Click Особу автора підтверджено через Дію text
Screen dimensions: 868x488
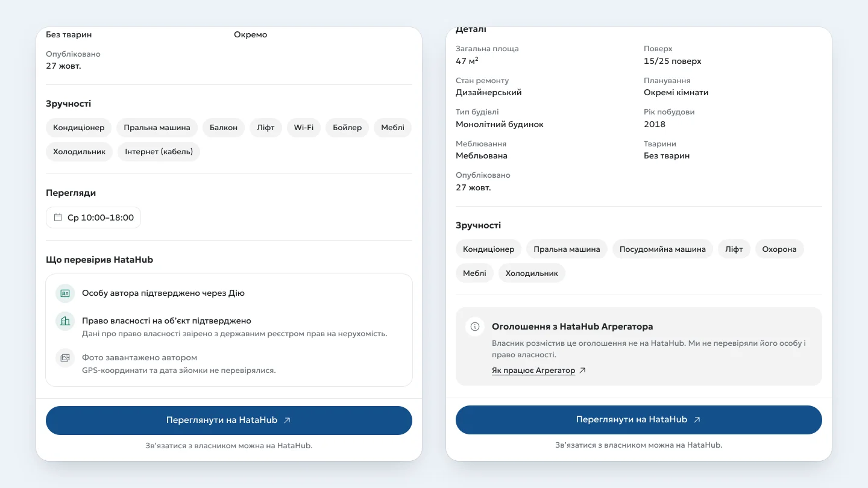(163, 293)
